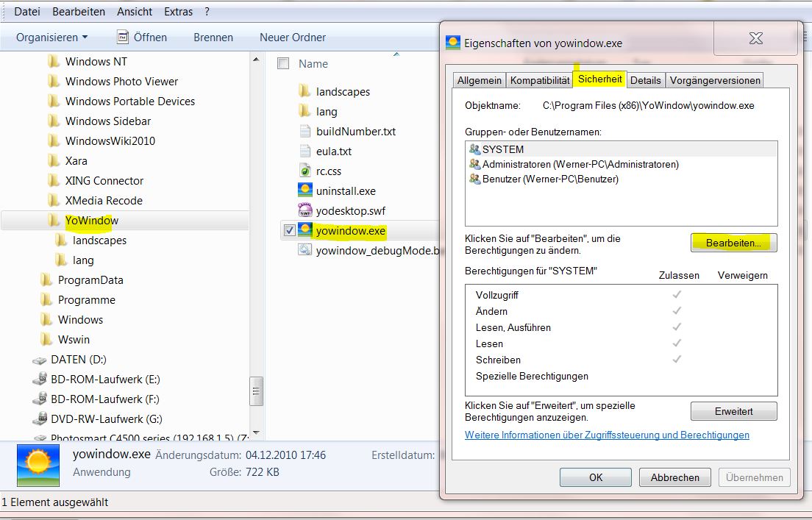
Task: Open the Organisieren dropdown menu
Action: point(51,38)
